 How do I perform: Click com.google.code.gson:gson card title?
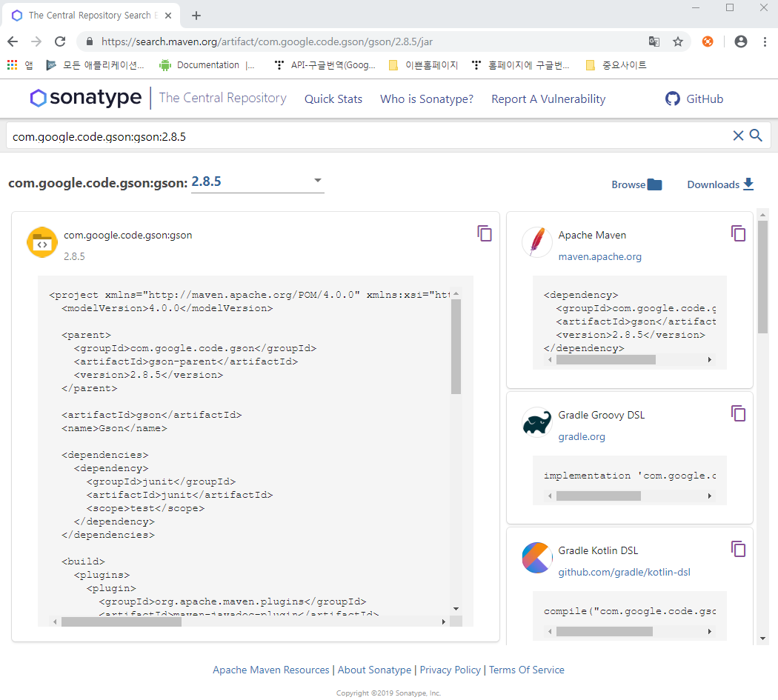click(128, 235)
